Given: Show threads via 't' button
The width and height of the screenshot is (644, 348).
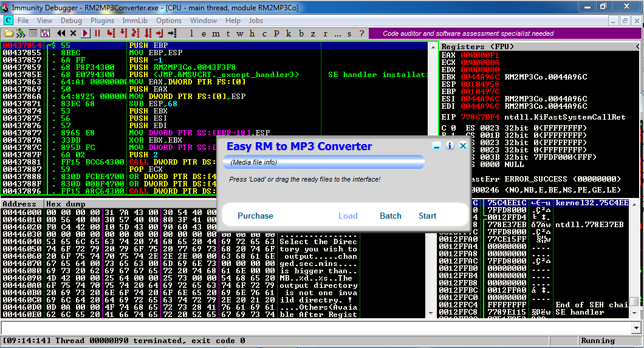Looking at the screenshot, I should pyautogui.click(x=228, y=33).
